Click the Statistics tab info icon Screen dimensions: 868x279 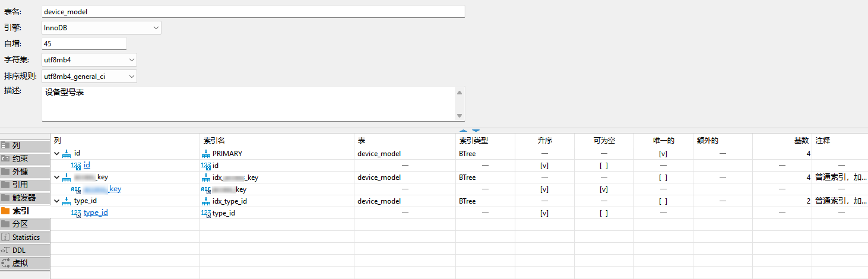5,237
